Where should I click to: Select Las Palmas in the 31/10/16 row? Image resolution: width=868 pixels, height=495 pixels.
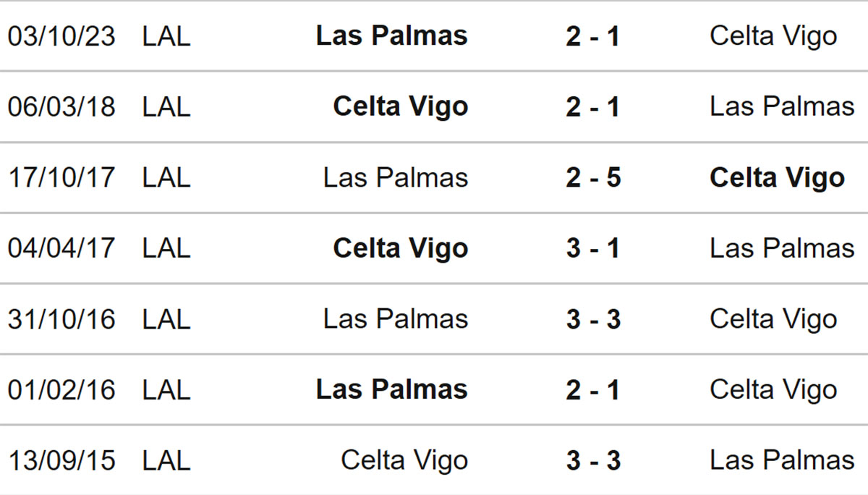(x=396, y=318)
